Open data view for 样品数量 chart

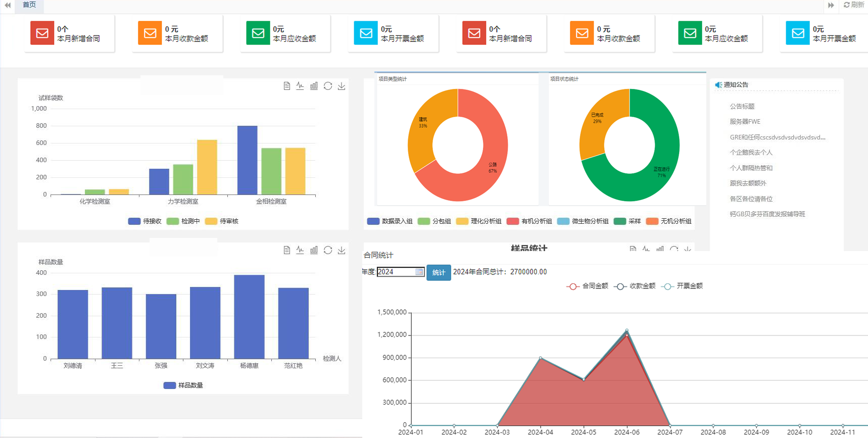(x=286, y=250)
